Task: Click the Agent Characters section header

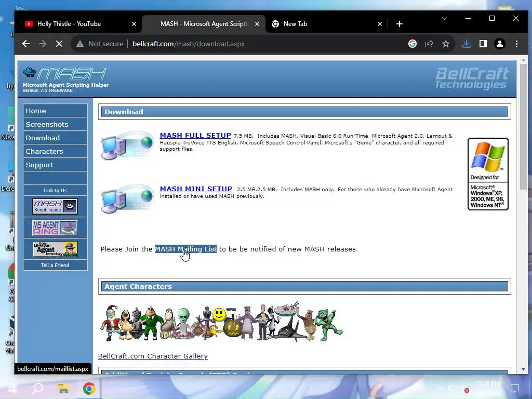Action: coord(304,286)
